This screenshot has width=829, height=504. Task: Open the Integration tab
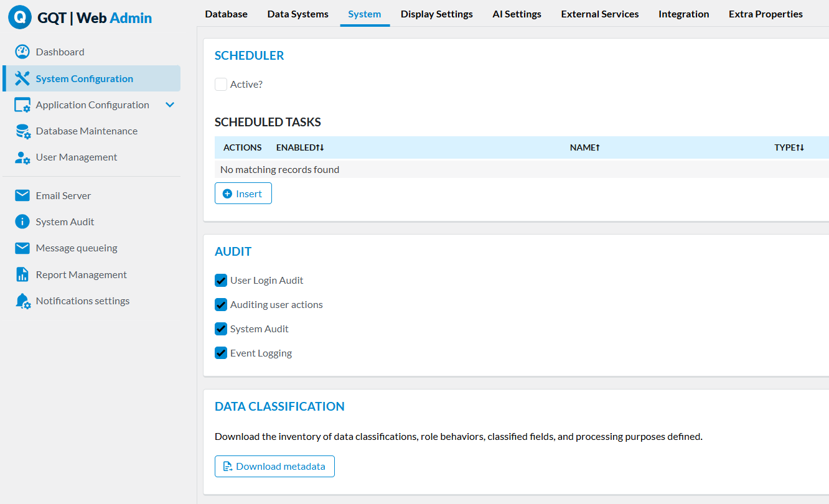pos(683,14)
